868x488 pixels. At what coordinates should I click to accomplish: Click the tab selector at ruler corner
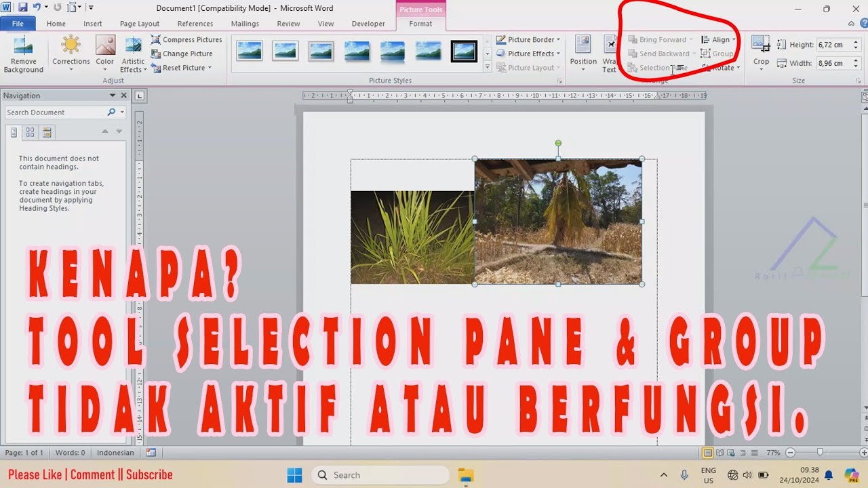(140, 96)
